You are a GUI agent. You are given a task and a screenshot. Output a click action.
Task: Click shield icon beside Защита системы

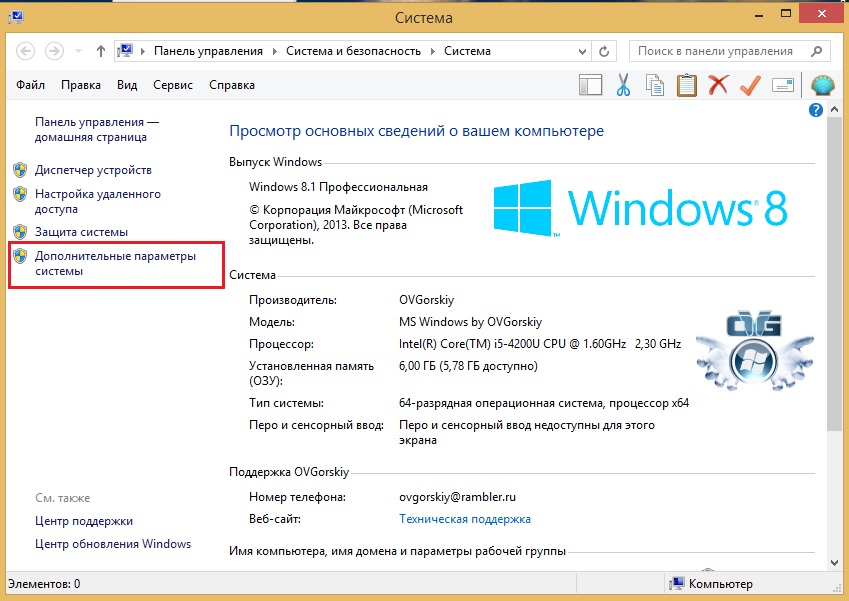tap(20, 232)
